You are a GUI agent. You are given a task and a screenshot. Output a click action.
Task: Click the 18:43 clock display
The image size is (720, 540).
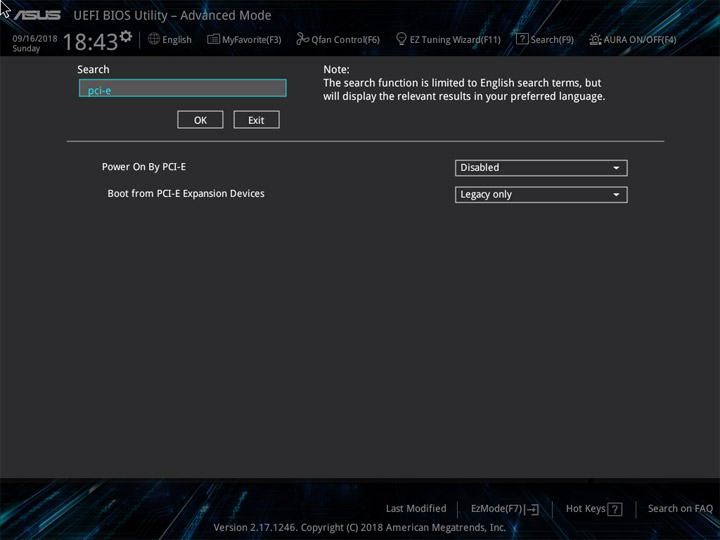[x=90, y=42]
